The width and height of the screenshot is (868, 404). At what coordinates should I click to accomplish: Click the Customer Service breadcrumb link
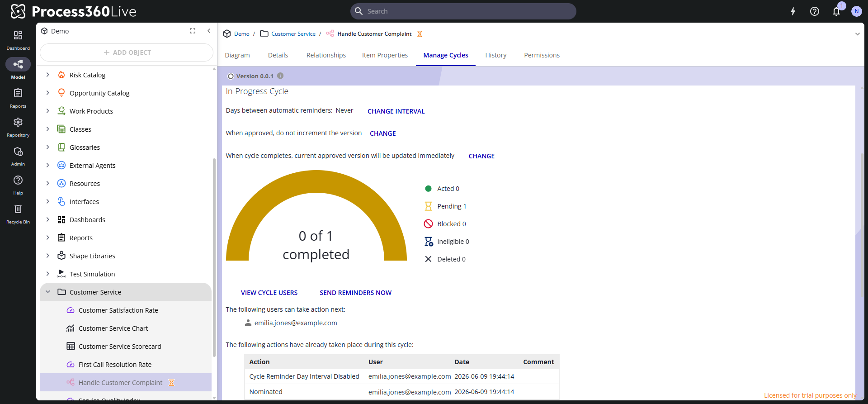point(293,34)
